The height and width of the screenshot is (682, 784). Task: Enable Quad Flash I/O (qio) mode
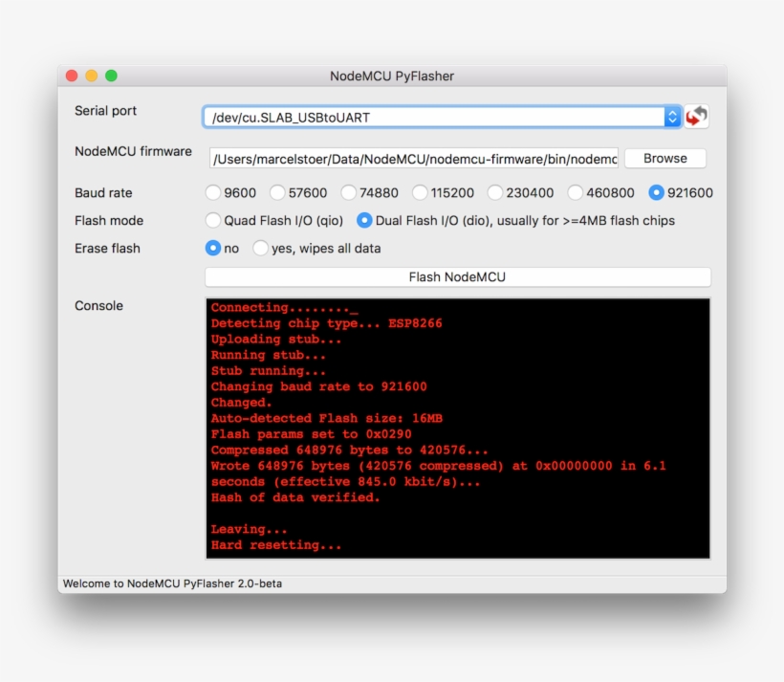click(213, 220)
